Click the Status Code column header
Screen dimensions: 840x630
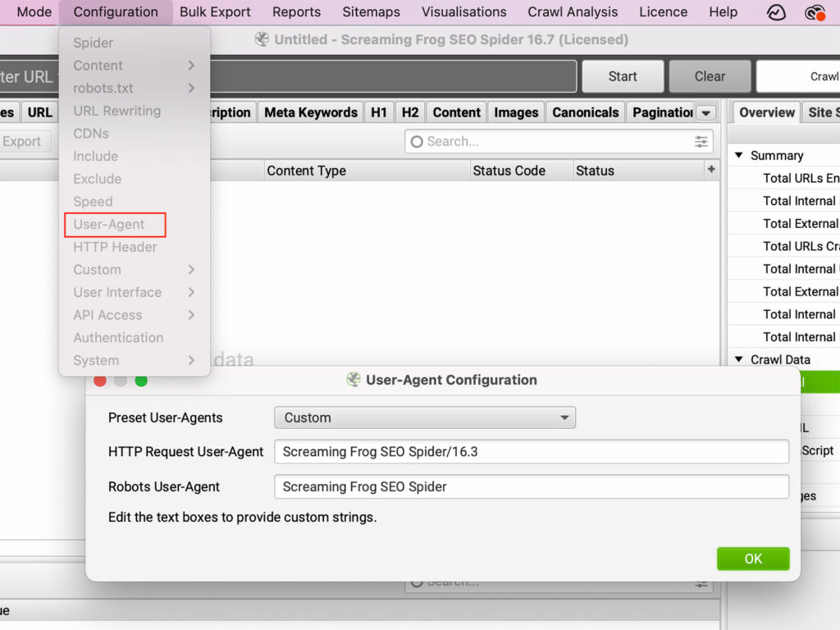click(x=521, y=171)
